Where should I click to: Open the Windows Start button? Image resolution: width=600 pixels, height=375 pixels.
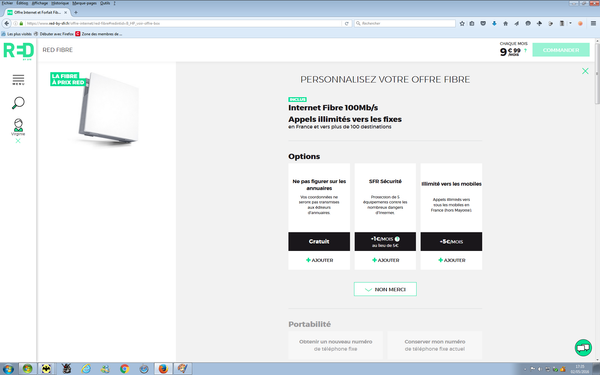(x=8, y=369)
